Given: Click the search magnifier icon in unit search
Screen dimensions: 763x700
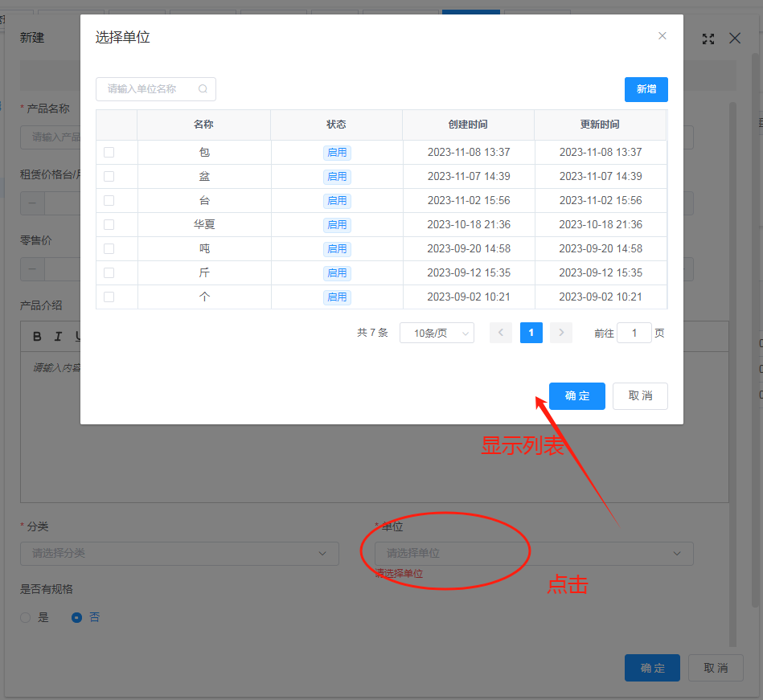Looking at the screenshot, I should pyautogui.click(x=203, y=89).
